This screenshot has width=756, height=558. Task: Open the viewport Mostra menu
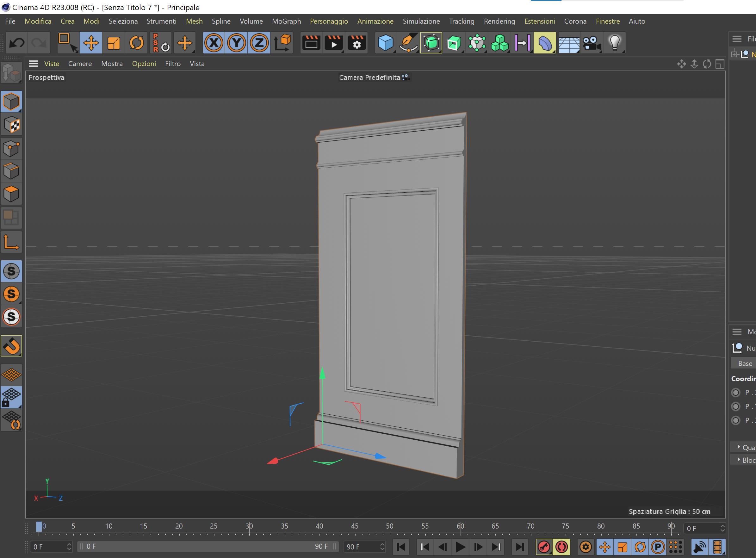click(x=112, y=64)
